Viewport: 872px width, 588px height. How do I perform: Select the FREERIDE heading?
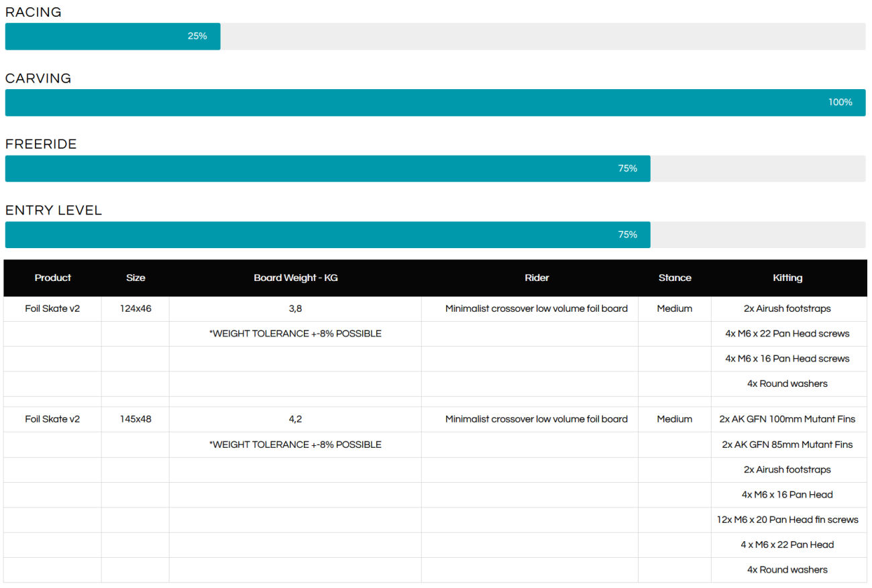pyautogui.click(x=41, y=144)
